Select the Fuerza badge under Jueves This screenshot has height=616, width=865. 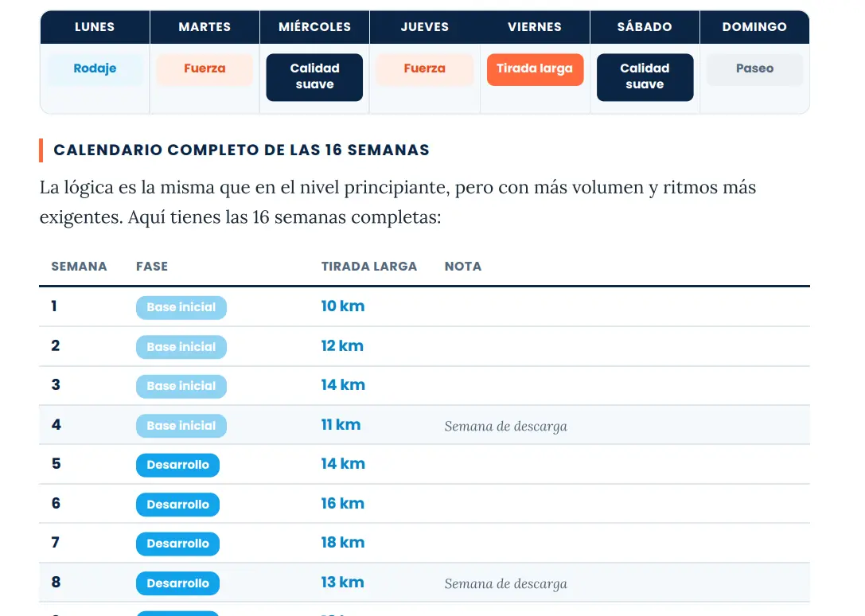point(425,69)
